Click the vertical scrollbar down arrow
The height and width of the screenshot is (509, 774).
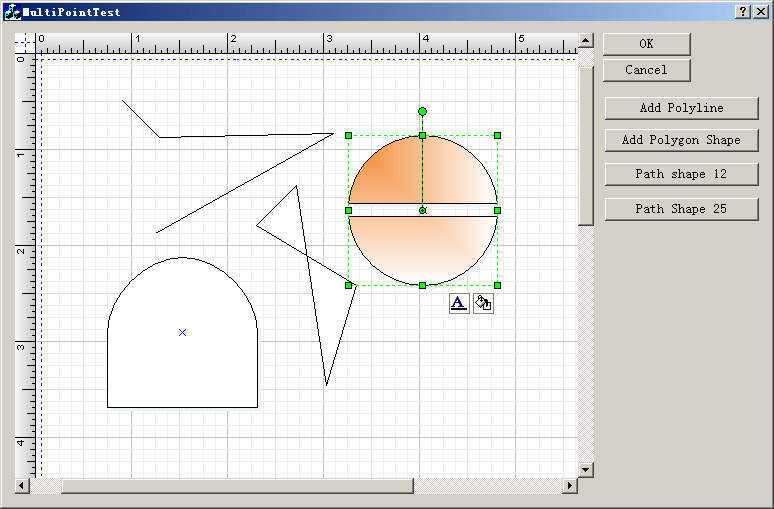click(586, 469)
